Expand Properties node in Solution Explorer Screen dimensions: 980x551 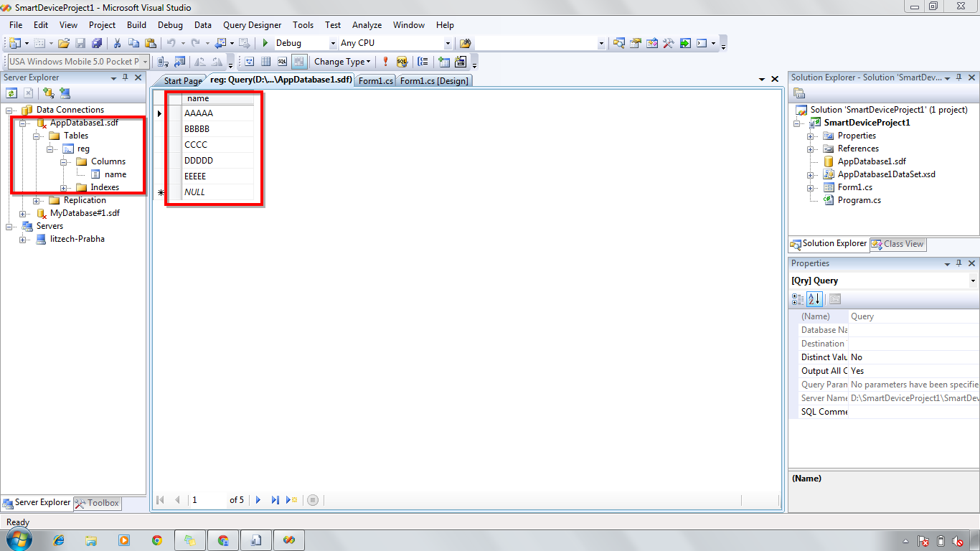pyautogui.click(x=811, y=136)
